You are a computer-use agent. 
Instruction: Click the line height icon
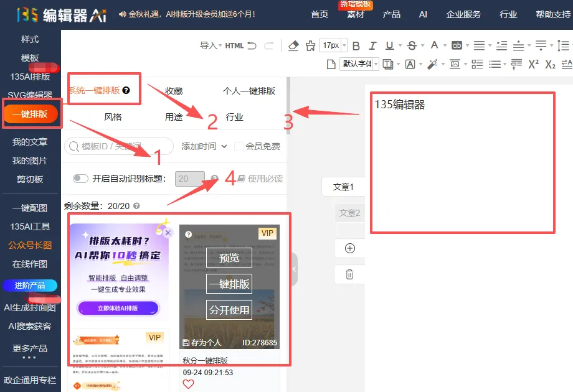[x=563, y=45]
